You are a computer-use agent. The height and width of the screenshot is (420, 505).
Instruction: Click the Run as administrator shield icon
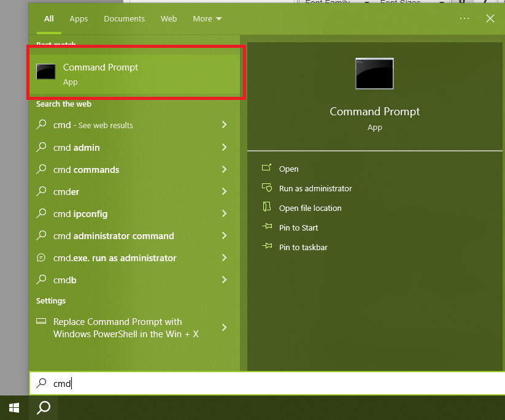pos(267,187)
